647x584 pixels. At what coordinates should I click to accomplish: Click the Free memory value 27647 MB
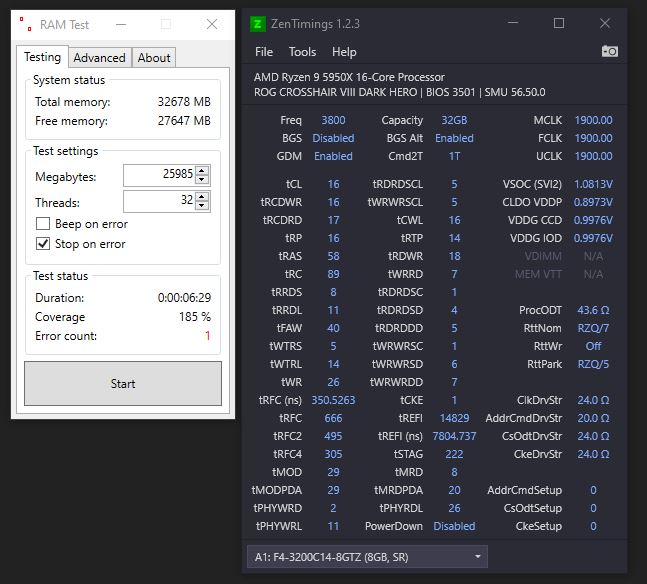pos(184,121)
